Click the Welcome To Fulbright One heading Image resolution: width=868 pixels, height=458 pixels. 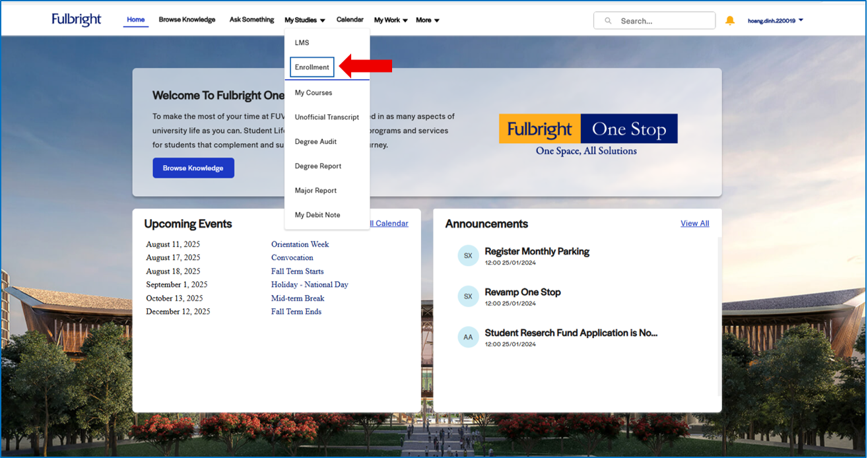(218, 96)
